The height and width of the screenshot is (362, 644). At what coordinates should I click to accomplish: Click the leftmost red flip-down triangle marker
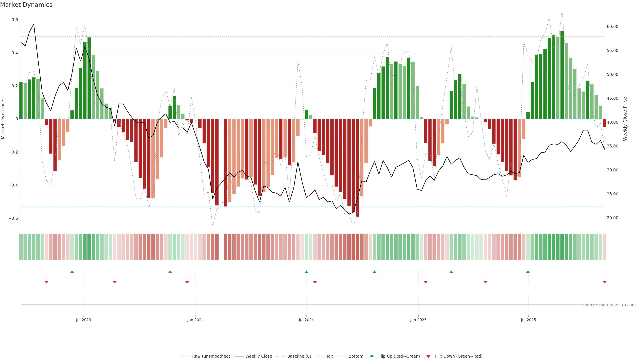pyautogui.click(x=46, y=282)
